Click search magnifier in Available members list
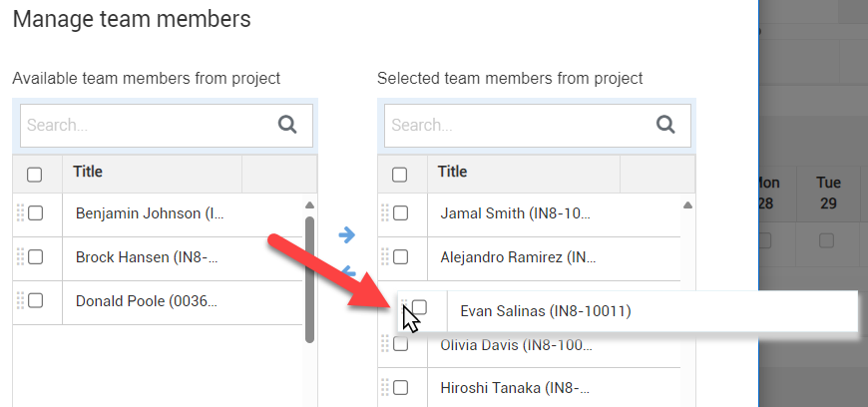 tap(288, 125)
